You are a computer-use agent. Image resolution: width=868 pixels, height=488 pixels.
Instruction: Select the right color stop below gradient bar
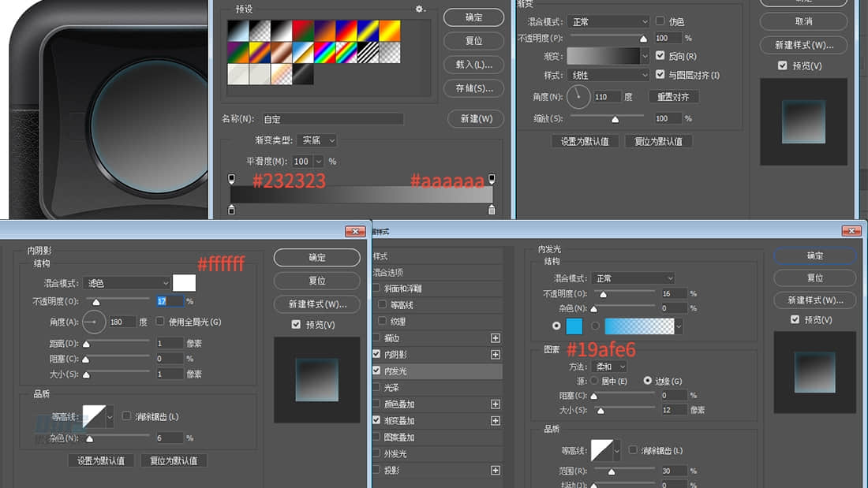point(492,210)
